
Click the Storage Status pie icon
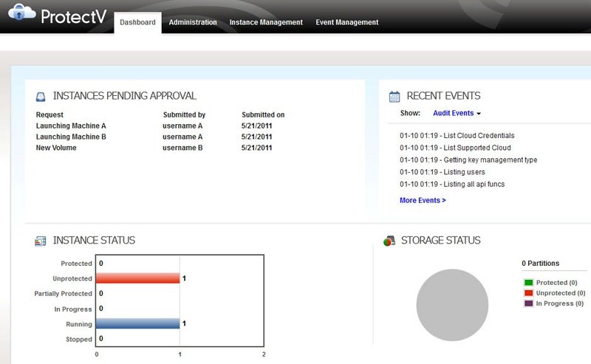coord(389,241)
